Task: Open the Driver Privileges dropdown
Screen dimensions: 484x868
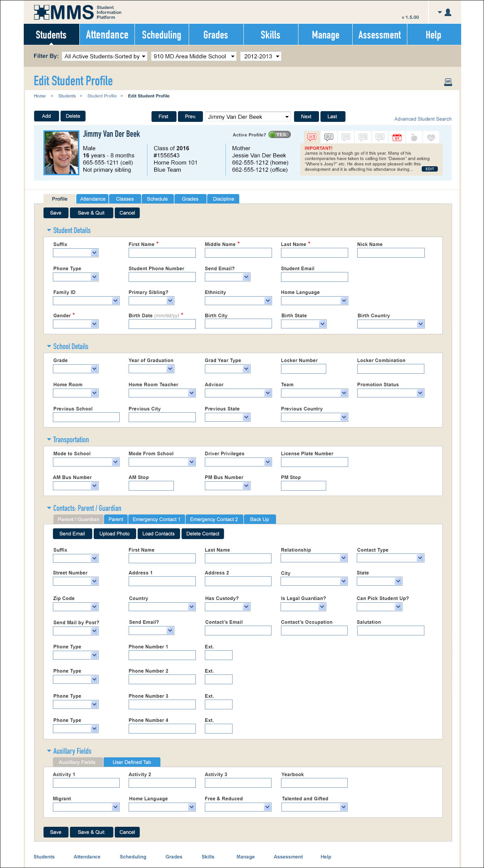Action: (x=238, y=462)
